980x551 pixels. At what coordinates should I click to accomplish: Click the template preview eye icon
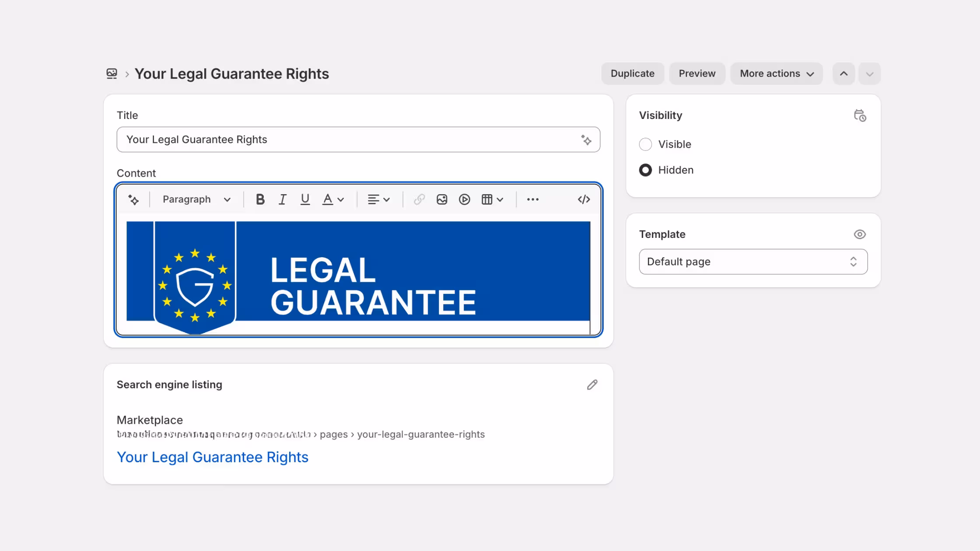[860, 234]
